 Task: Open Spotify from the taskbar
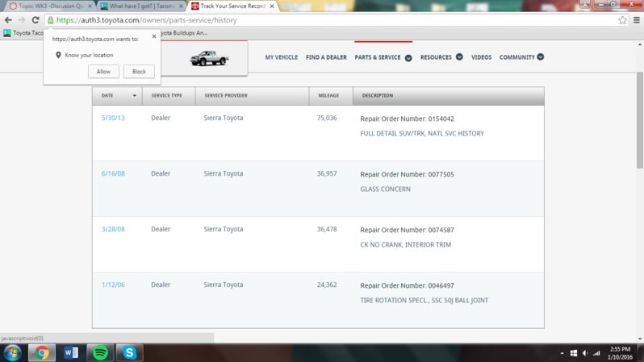pyautogui.click(x=100, y=353)
